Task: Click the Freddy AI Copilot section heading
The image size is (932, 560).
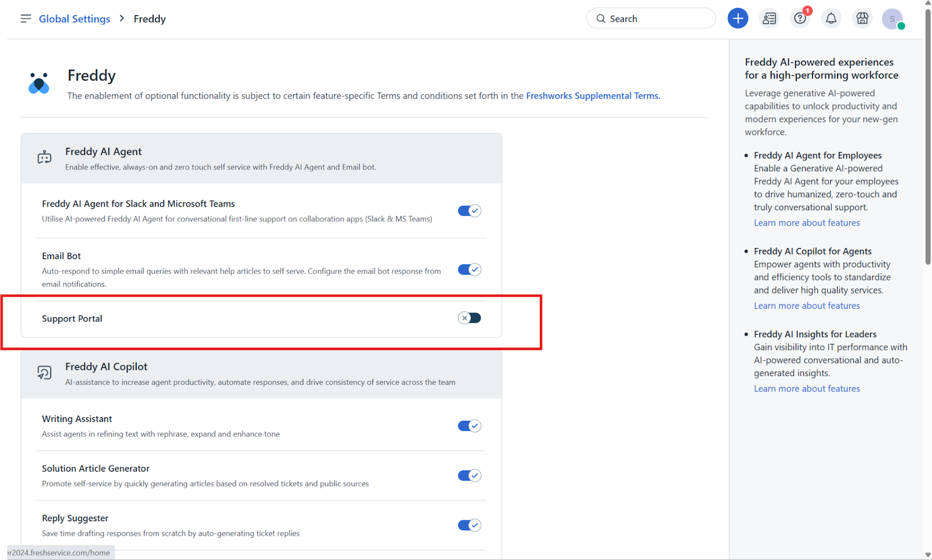Action: pyautogui.click(x=107, y=367)
